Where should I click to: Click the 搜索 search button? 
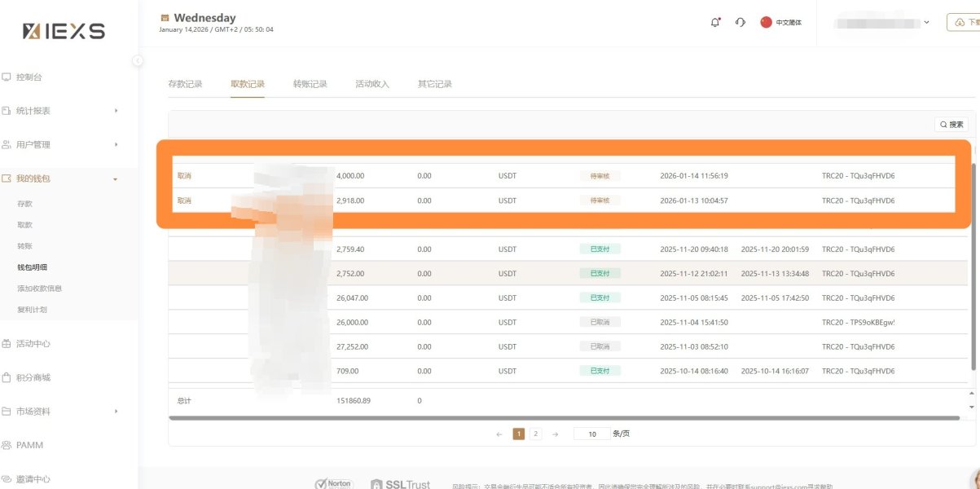pyautogui.click(x=951, y=125)
